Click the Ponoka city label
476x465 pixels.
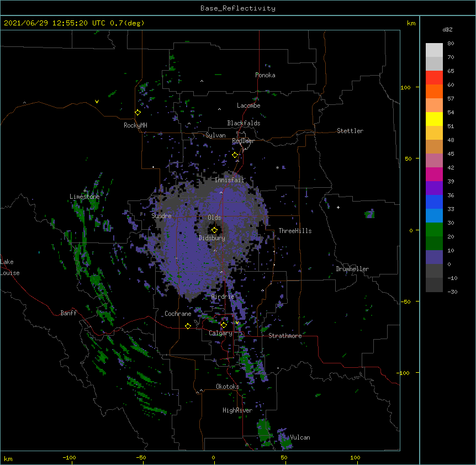(265, 75)
